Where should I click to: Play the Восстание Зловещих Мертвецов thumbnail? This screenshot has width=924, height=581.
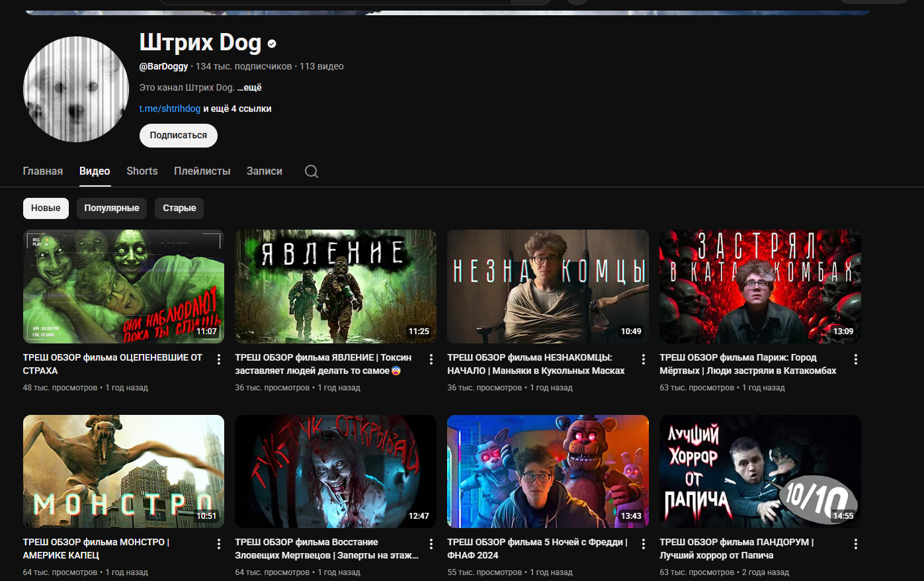(x=336, y=471)
